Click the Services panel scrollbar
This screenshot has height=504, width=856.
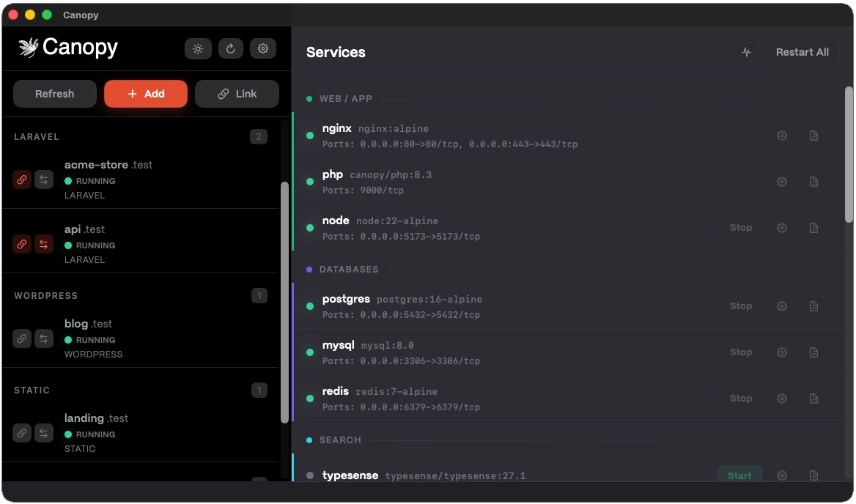(849, 155)
